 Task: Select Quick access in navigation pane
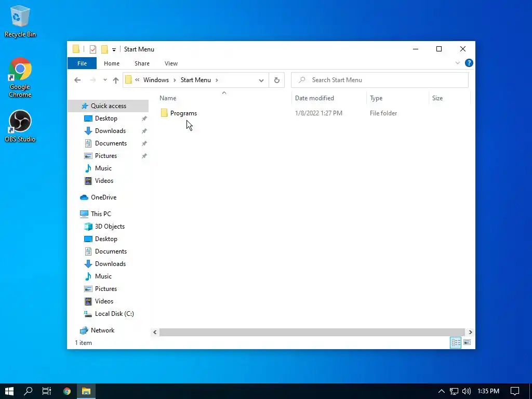108,106
